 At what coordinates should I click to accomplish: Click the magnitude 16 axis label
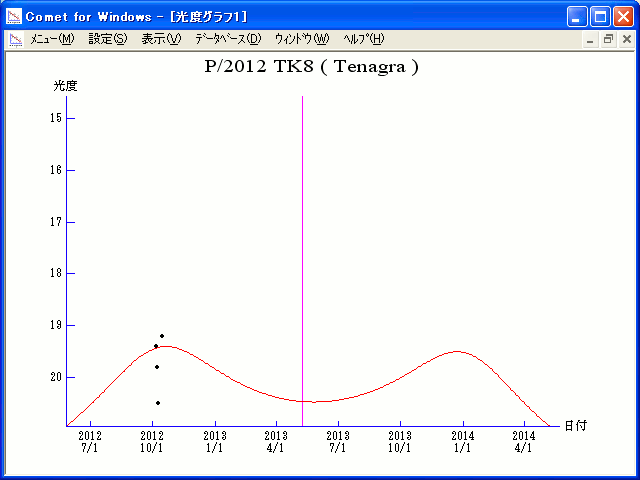[x=56, y=170]
